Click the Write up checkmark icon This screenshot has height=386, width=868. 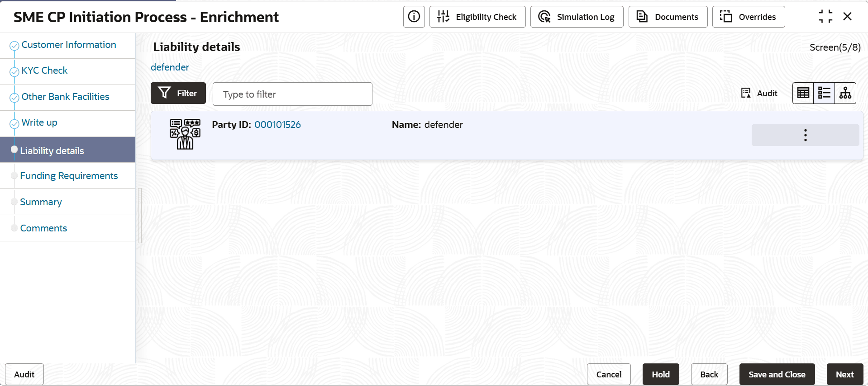click(14, 123)
